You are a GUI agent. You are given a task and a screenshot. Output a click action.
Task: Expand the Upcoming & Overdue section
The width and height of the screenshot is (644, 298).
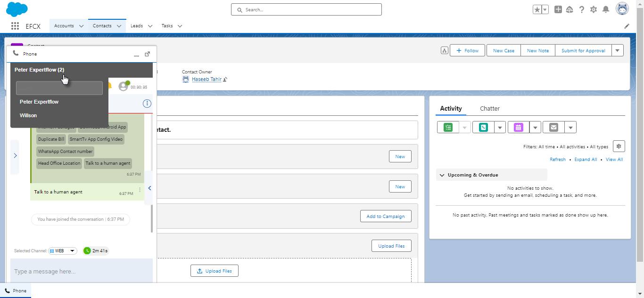point(442,175)
